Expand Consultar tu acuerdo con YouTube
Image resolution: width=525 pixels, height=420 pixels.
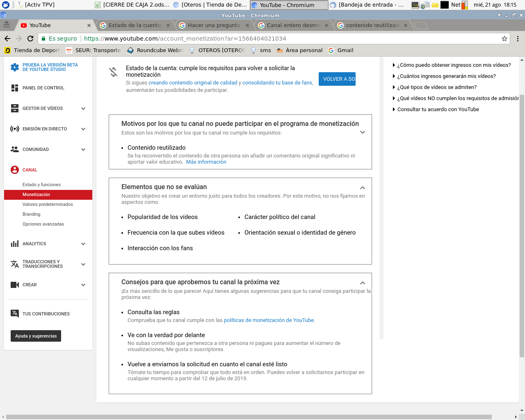pos(436,110)
